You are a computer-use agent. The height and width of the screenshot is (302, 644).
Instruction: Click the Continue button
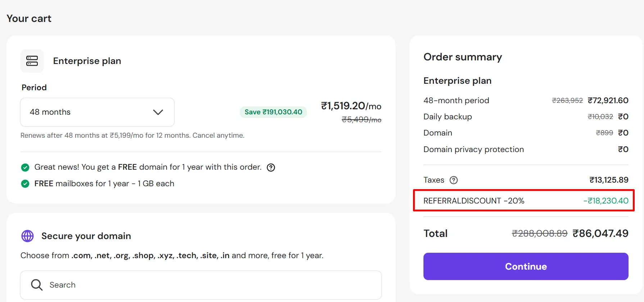(526, 266)
